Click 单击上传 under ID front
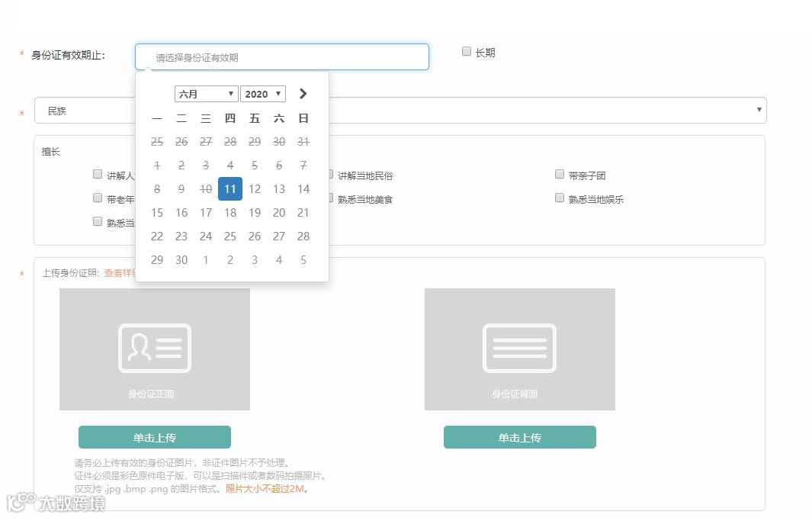The height and width of the screenshot is (518, 812). [x=155, y=437]
